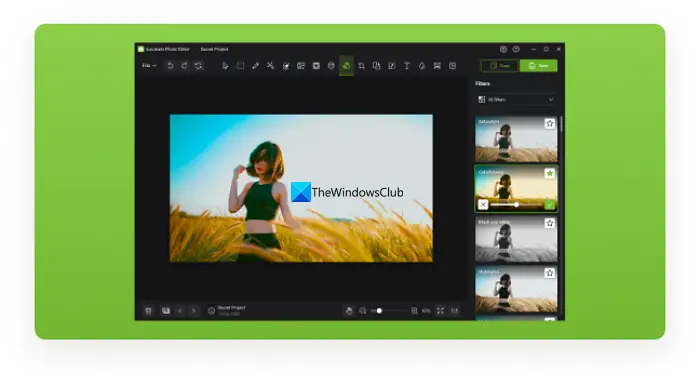Open the File menu dropdown
Viewport: 700px width, 385px height.
[x=149, y=66]
